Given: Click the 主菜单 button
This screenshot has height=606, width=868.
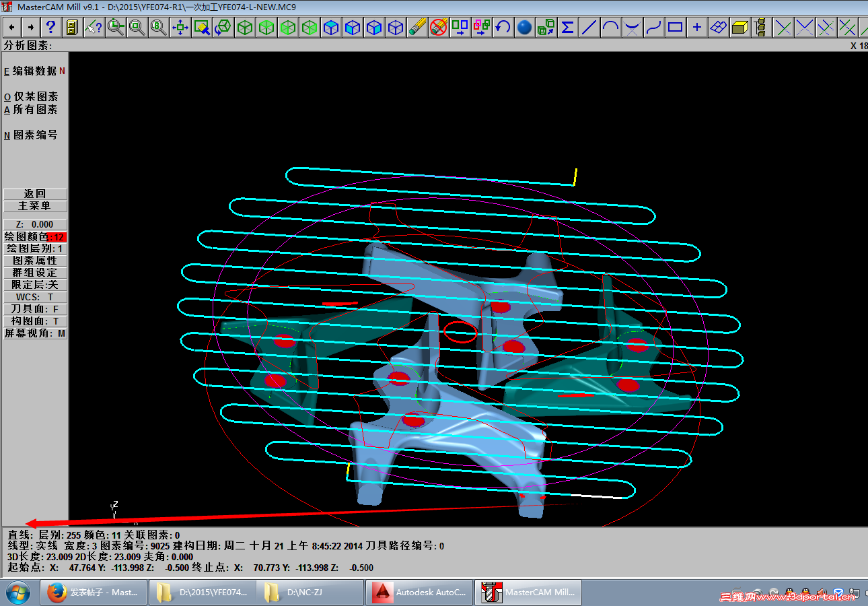Looking at the screenshot, I should tap(34, 206).
